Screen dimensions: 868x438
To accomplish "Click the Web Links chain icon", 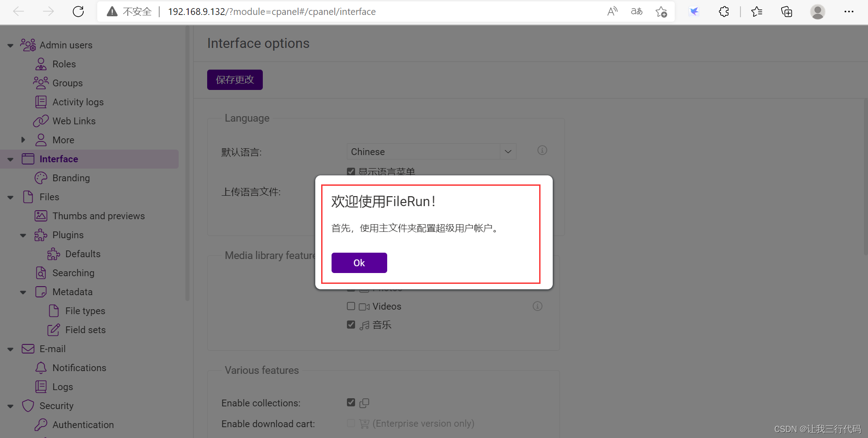I will point(41,121).
